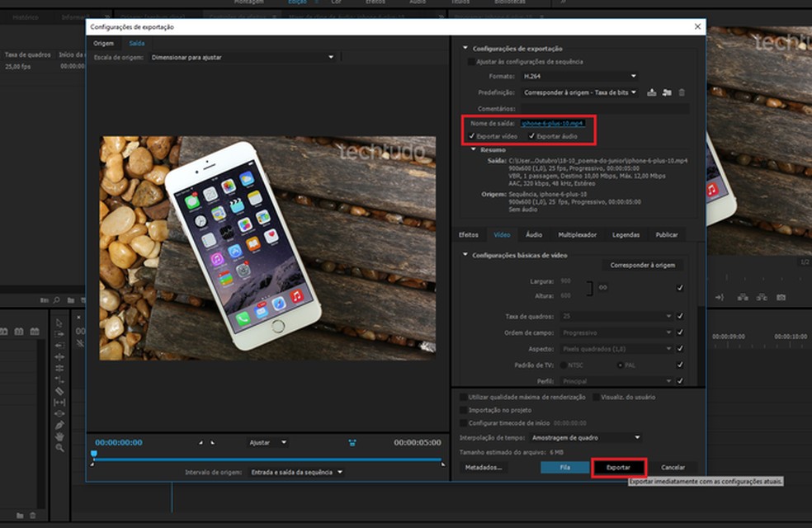
Task: Click the Exportar button
Action: (618, 467)
